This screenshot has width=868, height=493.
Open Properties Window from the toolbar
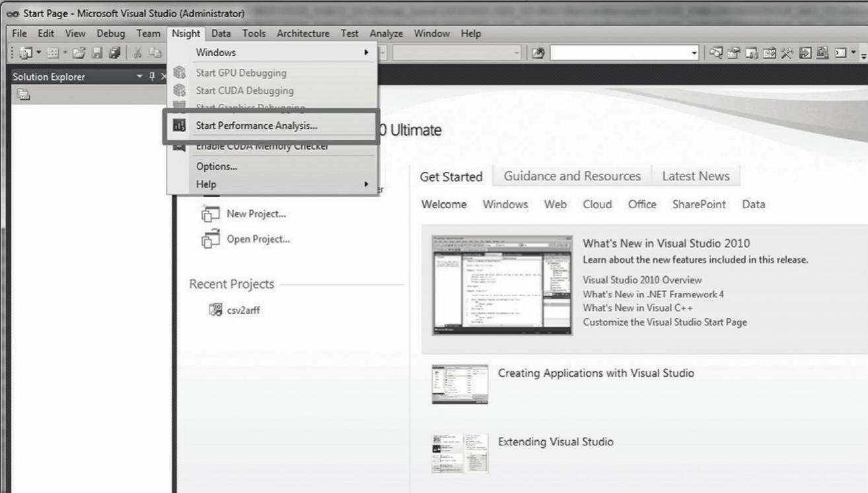tap(734, 53)
